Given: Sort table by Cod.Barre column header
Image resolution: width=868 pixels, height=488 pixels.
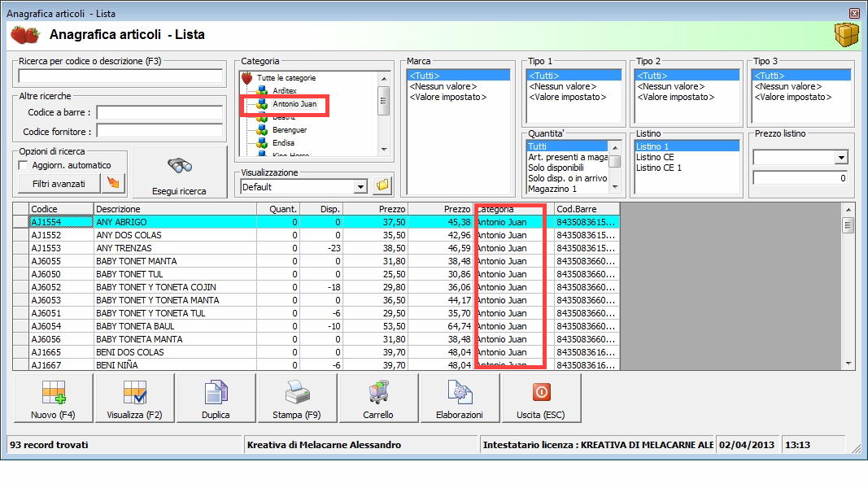Looking at the screenshot, I should (587, 209).
